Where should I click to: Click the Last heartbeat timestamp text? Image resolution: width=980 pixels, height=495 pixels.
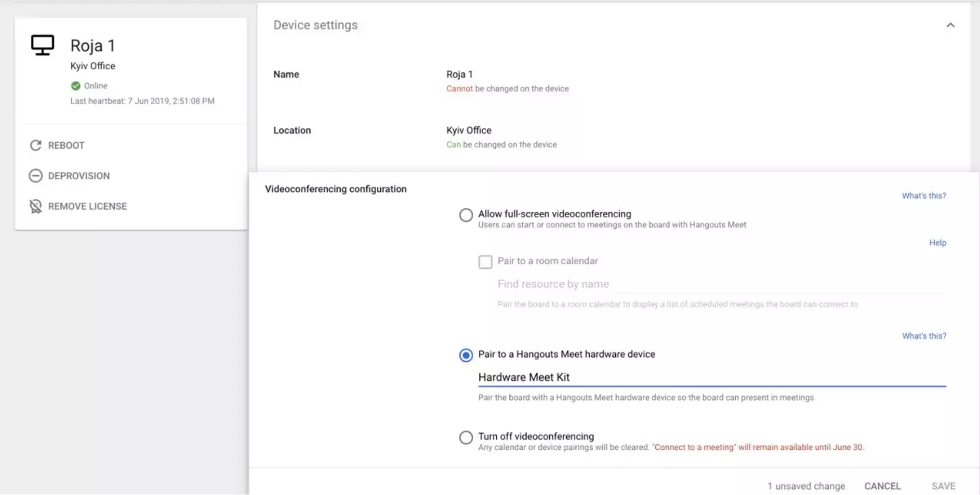[x=142, y=101]
